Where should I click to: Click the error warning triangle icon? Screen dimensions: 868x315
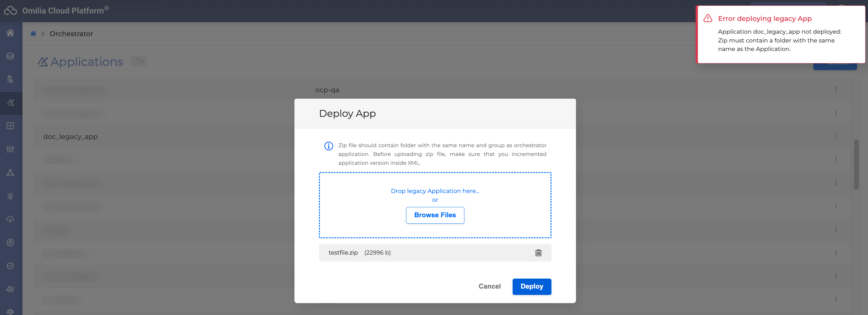coord(708,19)
